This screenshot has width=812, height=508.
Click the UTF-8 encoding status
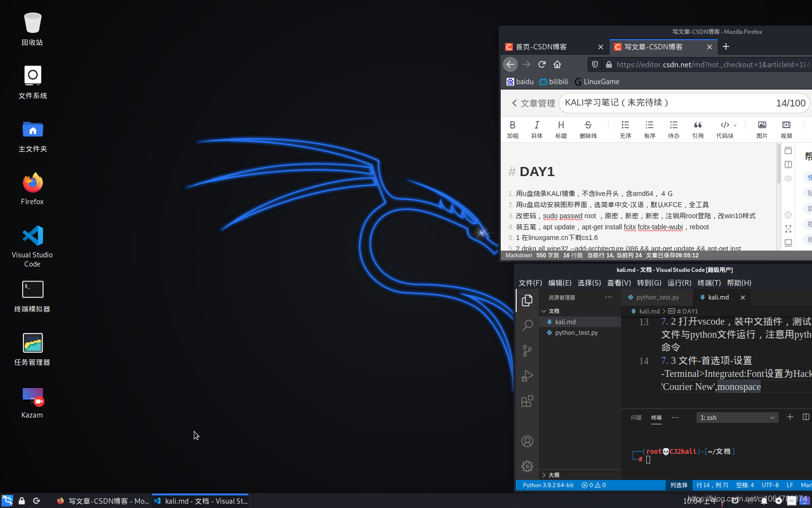click(x=770, y=485)
